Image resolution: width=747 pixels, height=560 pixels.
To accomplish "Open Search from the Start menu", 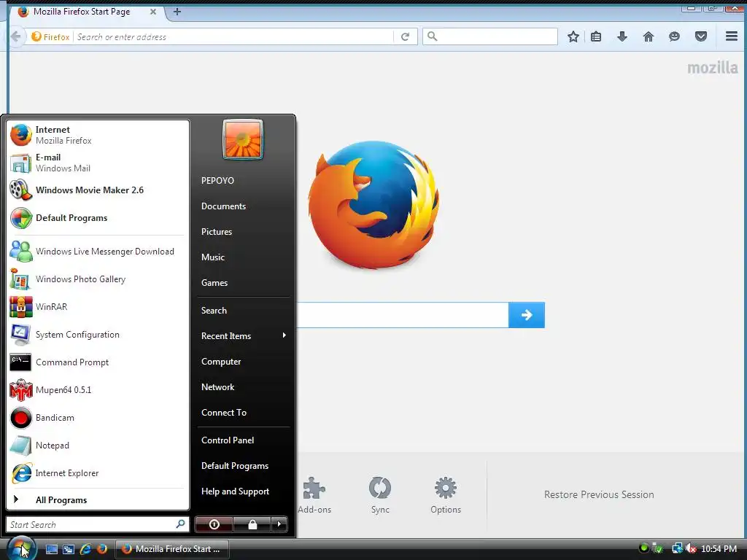I will (x=214, y=311).
